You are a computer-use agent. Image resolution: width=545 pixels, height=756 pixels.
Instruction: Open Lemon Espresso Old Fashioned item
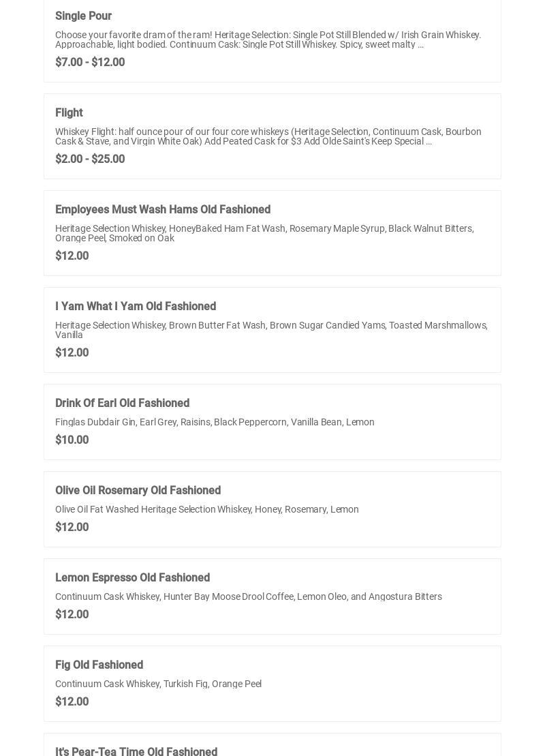132,577
